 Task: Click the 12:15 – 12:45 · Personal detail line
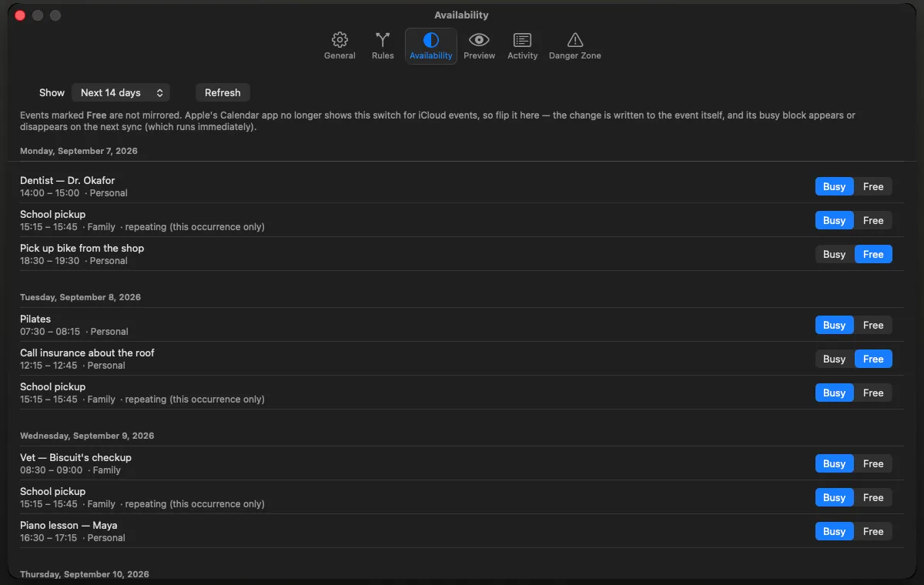(x=72, y=366)
